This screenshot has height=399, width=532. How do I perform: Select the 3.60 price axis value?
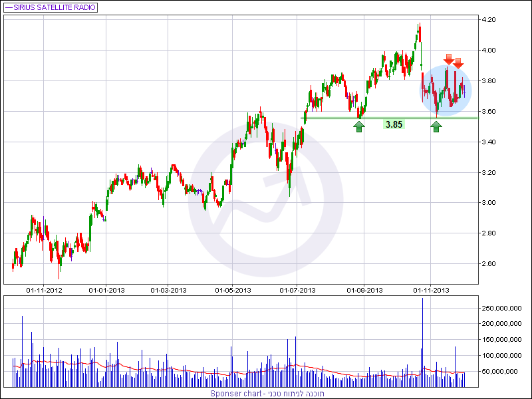[x=489, y=111]
